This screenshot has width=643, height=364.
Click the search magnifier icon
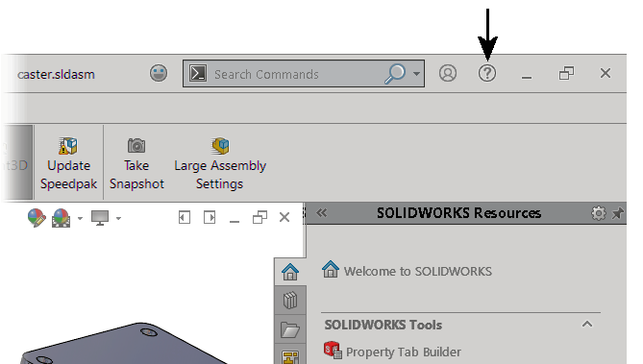[x=395, y=74]
